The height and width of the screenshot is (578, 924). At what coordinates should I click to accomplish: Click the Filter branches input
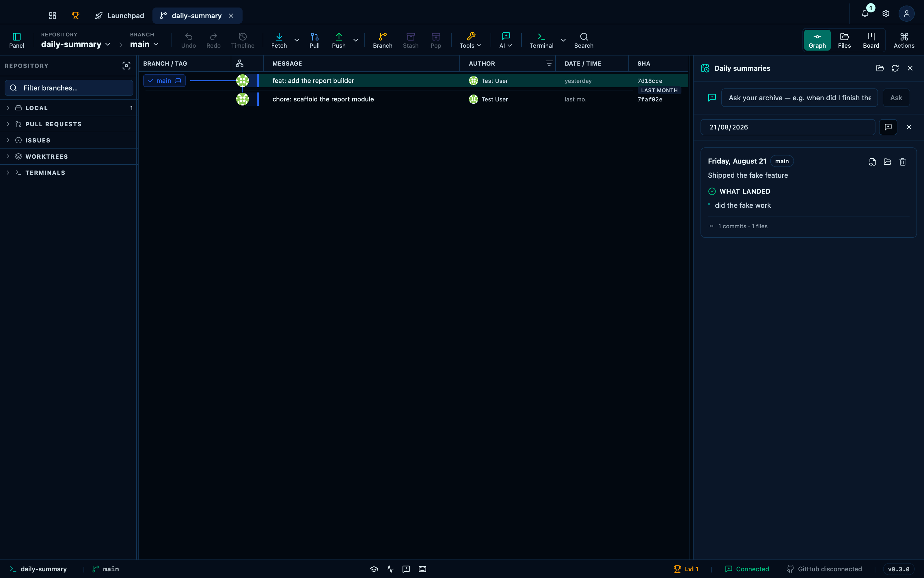(69, 88)
